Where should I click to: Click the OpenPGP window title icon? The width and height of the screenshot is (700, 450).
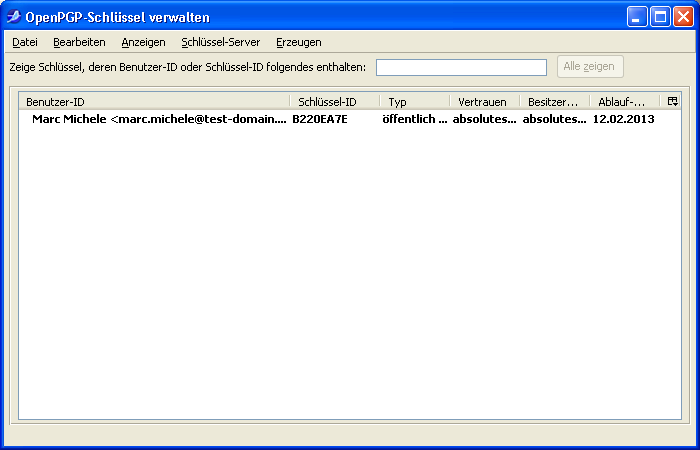point(14,17)
